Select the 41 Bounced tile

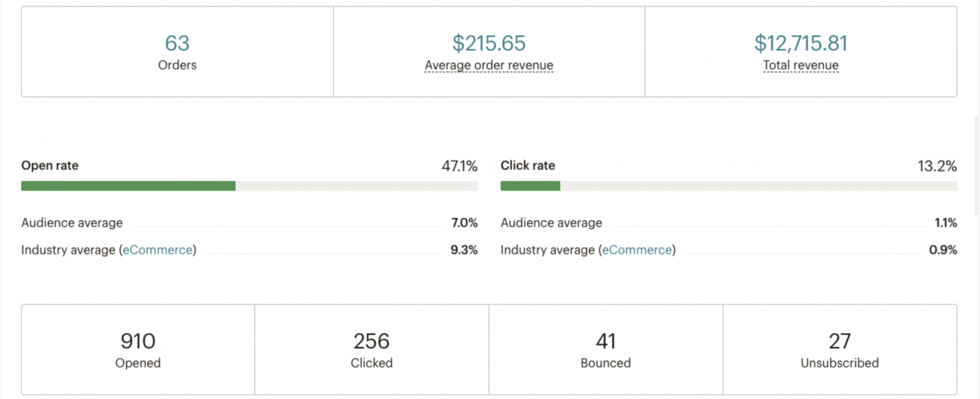click(605, 349)
